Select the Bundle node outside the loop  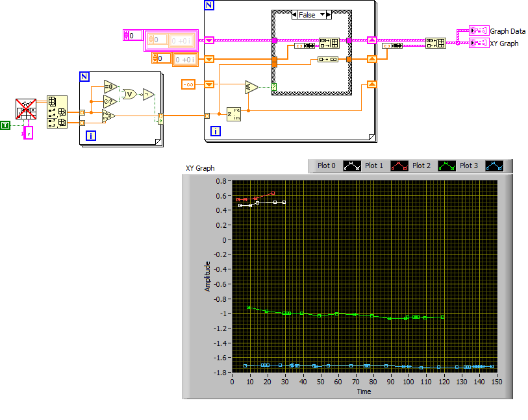[392, 45]
